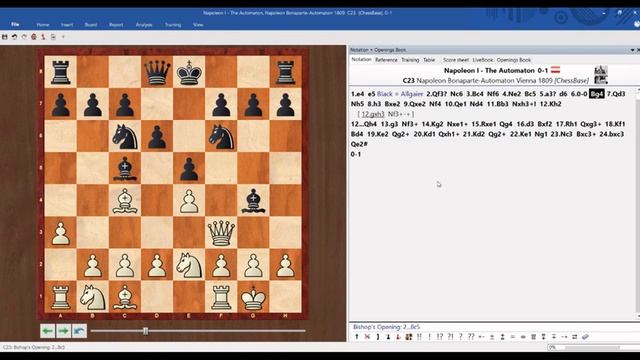640x360 pixels.
Task: Select final move Qe2# in notation
Action: tap(359, 144)
